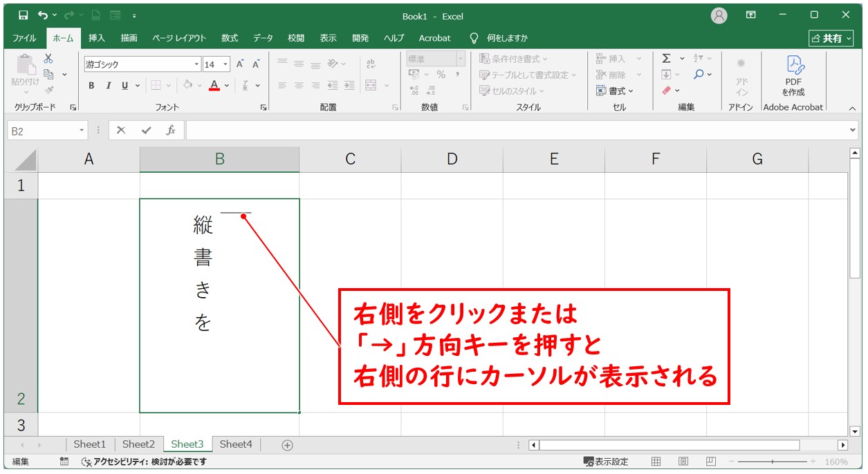Click テーブルとして書式設定 button
The image size is (868, 474).
point(529,75)
